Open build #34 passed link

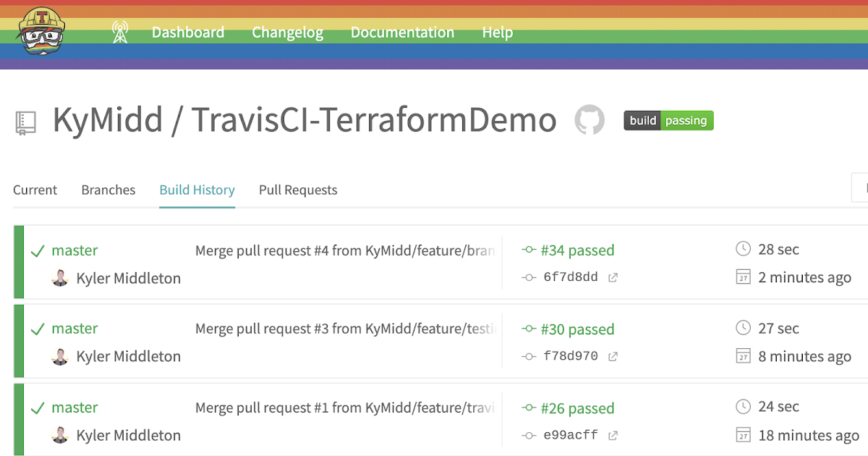(x=579, y=249)
